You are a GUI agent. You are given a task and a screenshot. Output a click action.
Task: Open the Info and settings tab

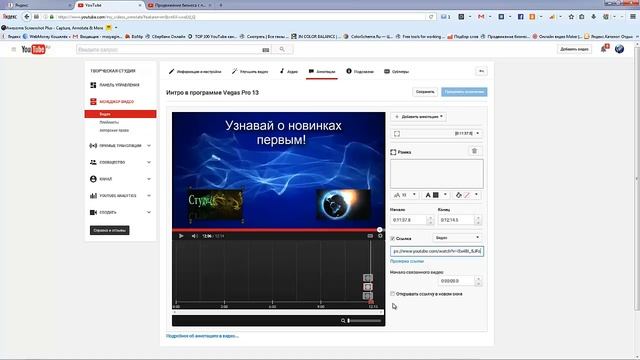click(x=195, y=71)
